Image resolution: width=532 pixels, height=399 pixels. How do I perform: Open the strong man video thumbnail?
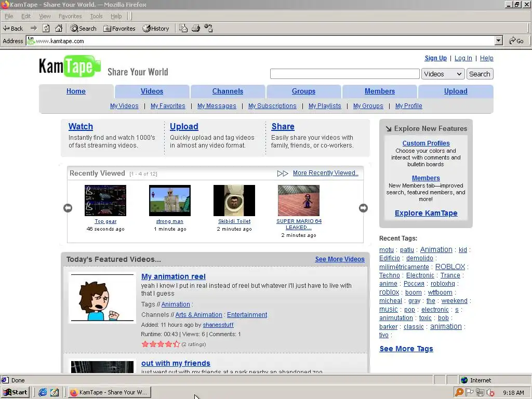[x=170, y=201]
